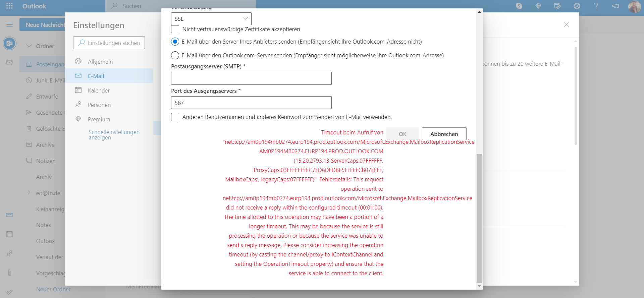The width and height of the screenshot is (644, 298).
Task: Open the Notes folder
Action: point(43,225)
